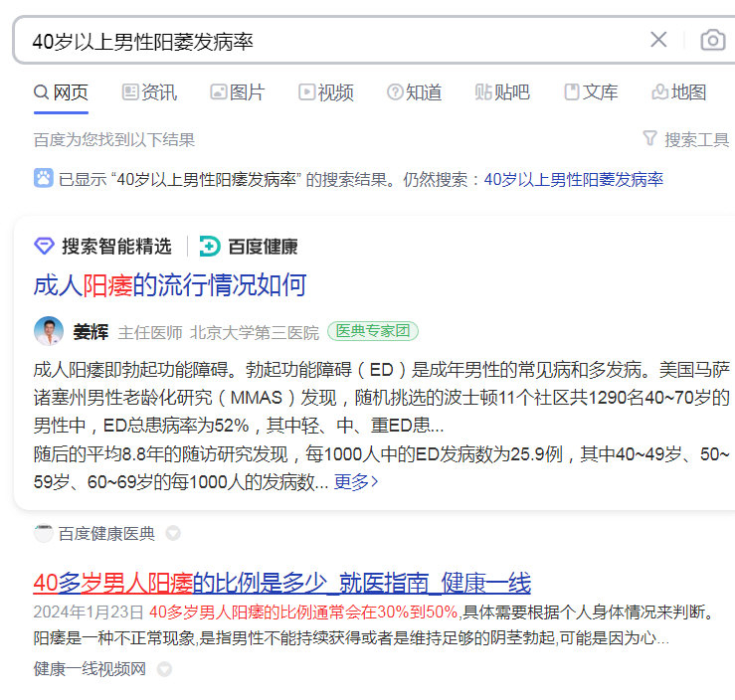735x700 pixels.
Task: Click the 百度健康医典 source icon
Action: tap(44, 534)
